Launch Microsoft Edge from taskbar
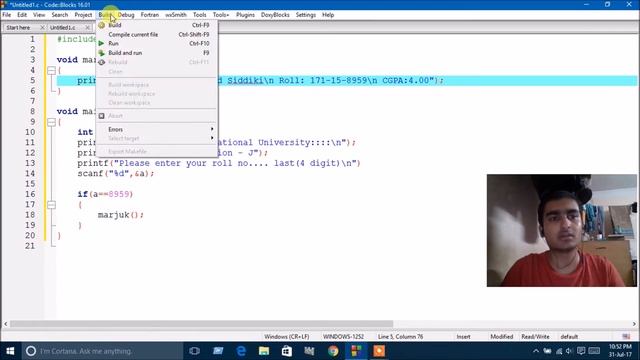The height and width of the screenshot is (360, 640). (x=241, y=351)
